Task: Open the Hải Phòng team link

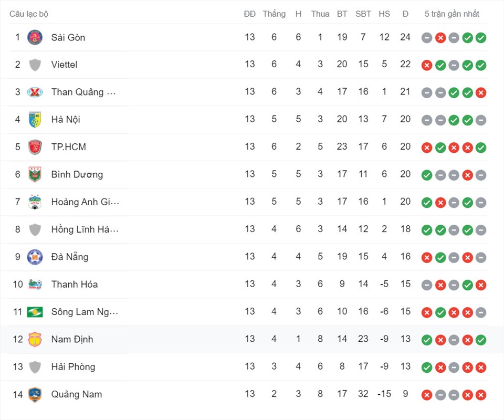Action: pos(73,366)
